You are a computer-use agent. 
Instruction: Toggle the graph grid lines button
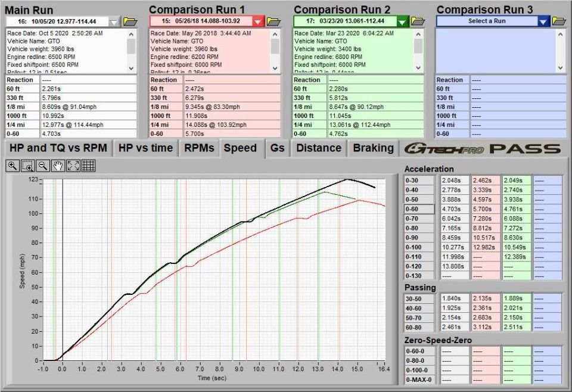pos(88,166)
